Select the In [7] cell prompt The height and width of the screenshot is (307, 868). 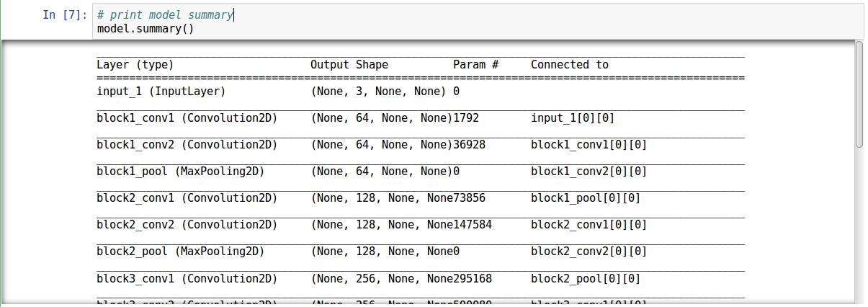coord(65,15)
